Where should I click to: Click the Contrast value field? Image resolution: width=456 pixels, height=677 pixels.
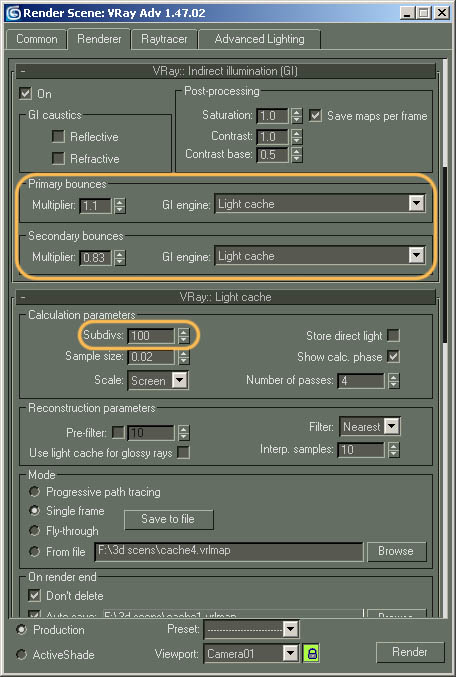point(272,137)
